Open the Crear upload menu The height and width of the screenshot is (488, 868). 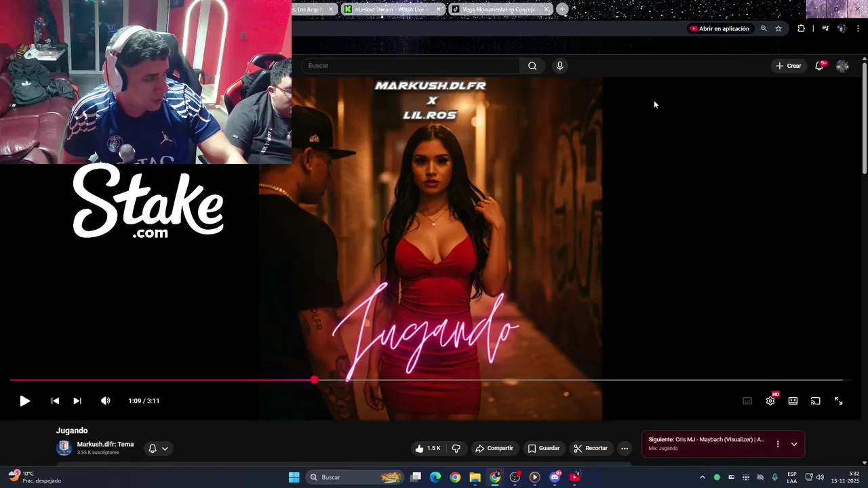[789, 66]
